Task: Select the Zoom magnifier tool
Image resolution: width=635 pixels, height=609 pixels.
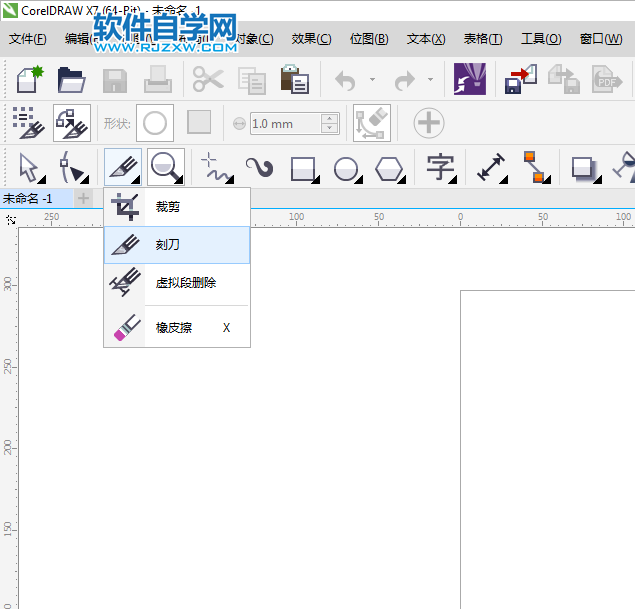Action: tap(166, 167)
